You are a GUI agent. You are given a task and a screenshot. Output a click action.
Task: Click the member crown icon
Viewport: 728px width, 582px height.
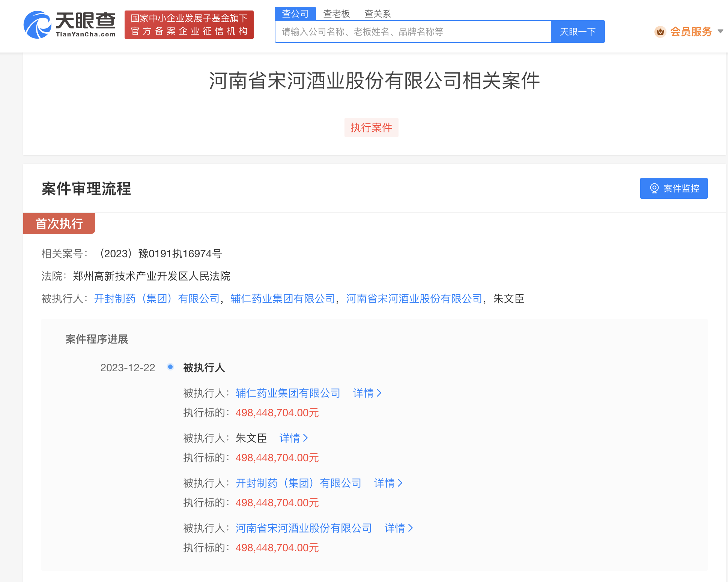660,32
